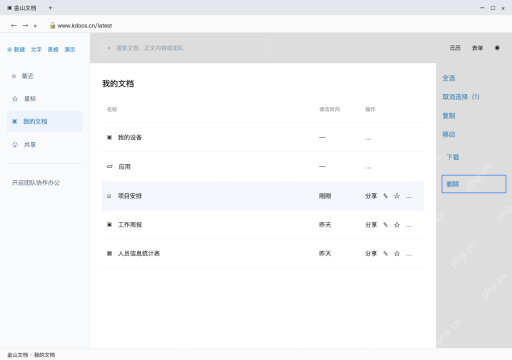Open 日历 in the top bar
Image resolution: width=512 pixels, height=360 pixels.
(x=455, y=48)
